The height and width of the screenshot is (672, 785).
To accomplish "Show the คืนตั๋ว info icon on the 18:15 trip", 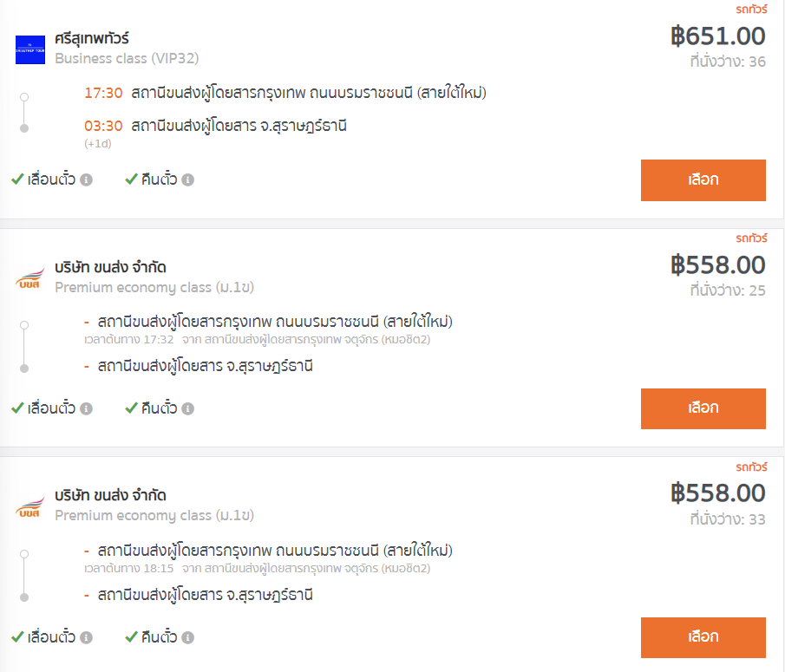I will tap(187, 637).
